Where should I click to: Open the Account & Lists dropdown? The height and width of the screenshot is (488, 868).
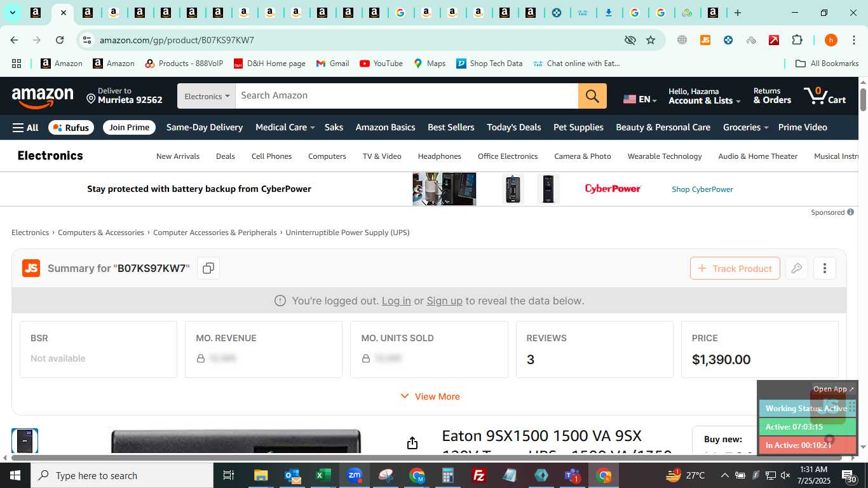(x=704, y=96)
